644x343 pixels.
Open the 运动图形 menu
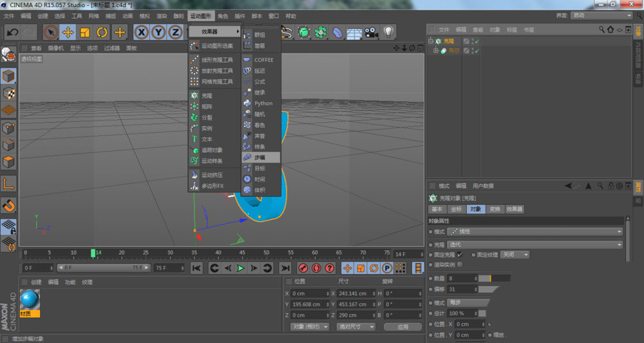(x=200, y=16)
